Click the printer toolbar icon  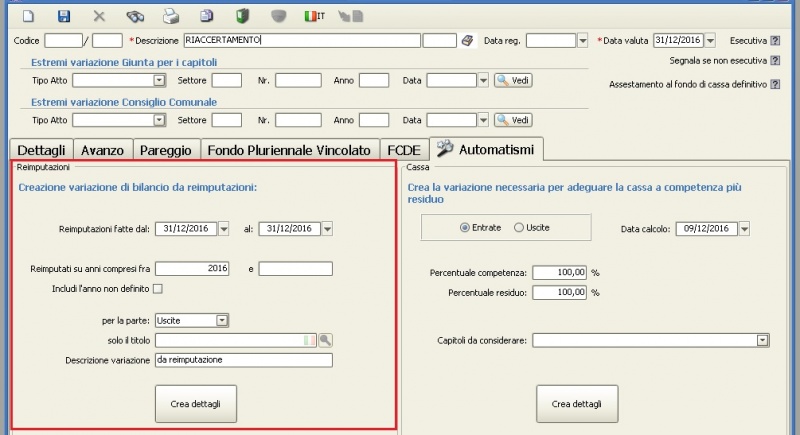[171, 16]
